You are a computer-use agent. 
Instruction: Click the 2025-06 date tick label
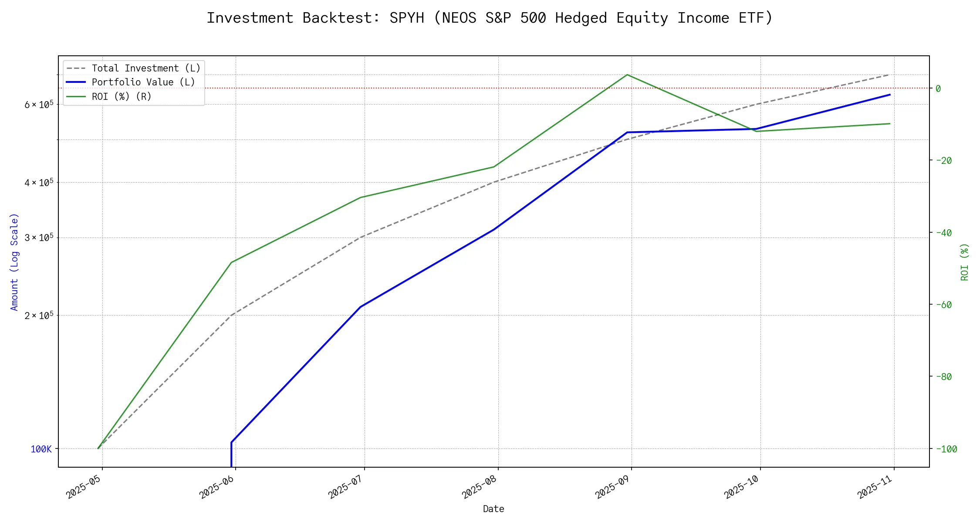pyautogui.click(x=217, y=487)
